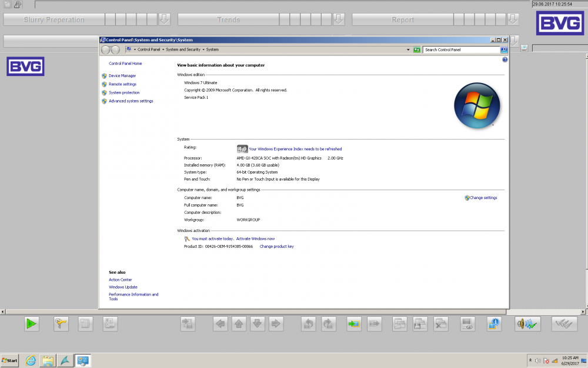Click the down arrow beside Trends
Image resolution: width=588 pixels, height=368 pixels.
pyautogui.click(x=339, y=19)
